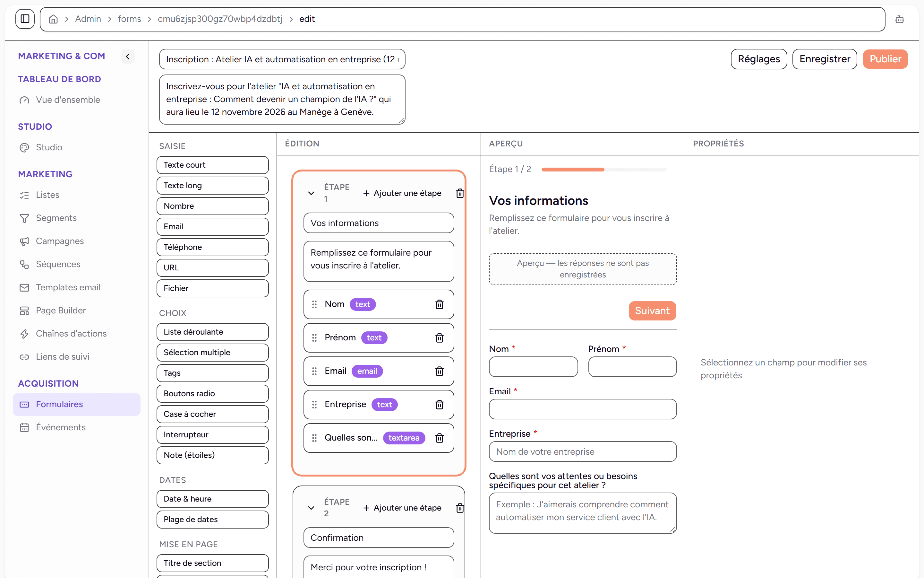
Task: Add Boutons radio field type
Action: [x=213, y=394]
